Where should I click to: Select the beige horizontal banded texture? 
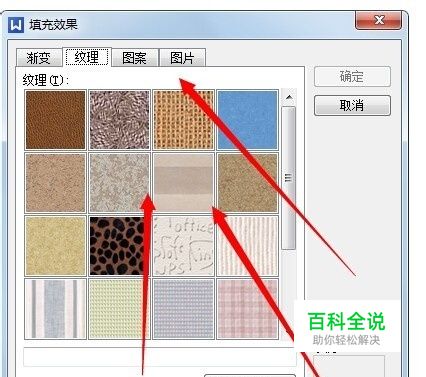pos(183,183)
